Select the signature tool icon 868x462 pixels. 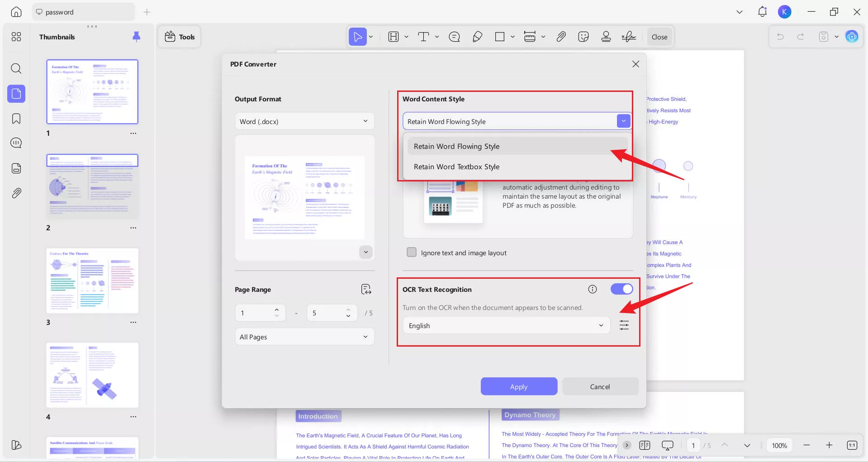tap(629, 37)
